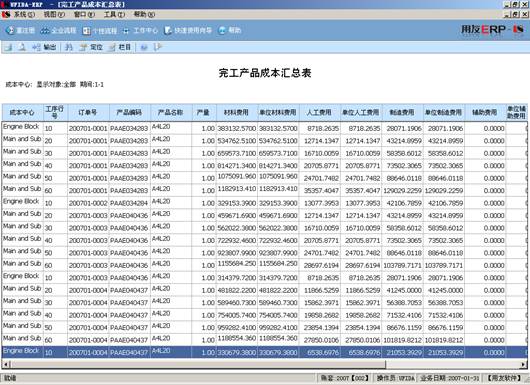530x385 pixels.
Task: Click the 材料费用 column header
Action: (236, 113)
